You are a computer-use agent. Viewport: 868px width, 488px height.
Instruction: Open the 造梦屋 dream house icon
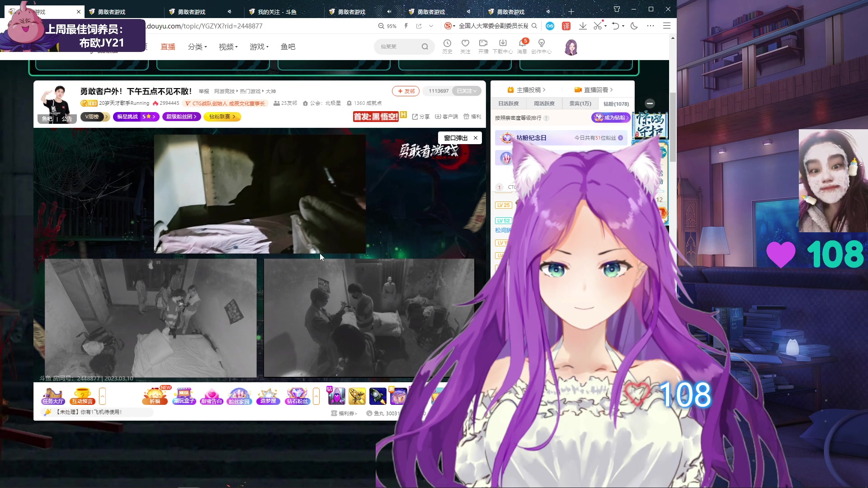coord(268,396)
